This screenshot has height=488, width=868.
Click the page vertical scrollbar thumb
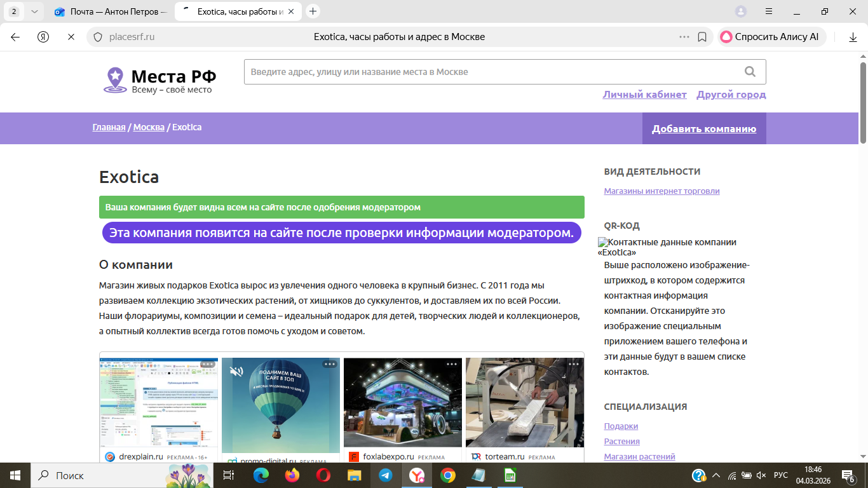pyautogui.click(x=864, y=102)
